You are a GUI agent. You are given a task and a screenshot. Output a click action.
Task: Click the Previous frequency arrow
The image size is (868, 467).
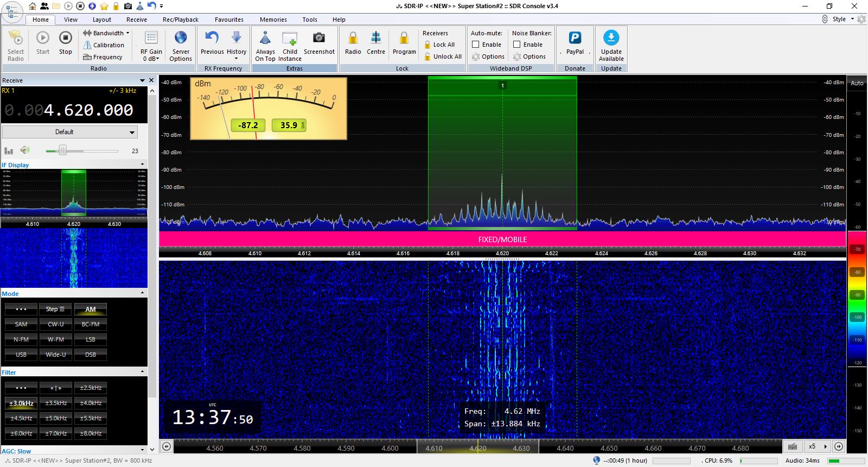(212, 39)
